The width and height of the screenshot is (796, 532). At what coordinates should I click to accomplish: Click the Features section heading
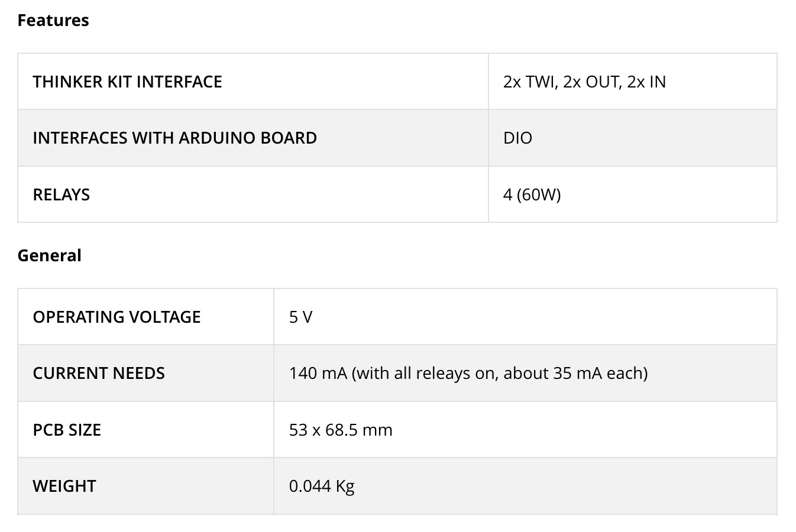point(53,20)
